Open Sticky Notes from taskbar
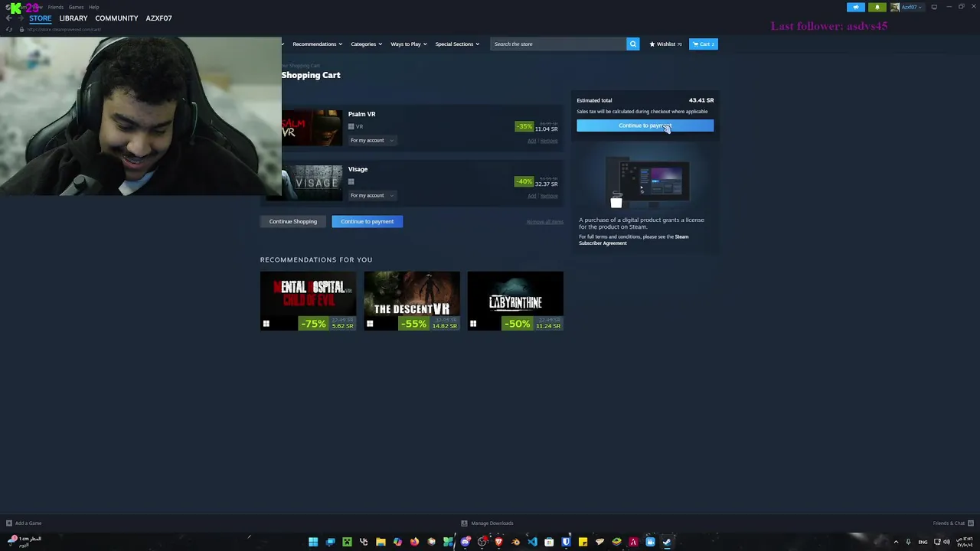980x551 pixels. pos(583,542)
